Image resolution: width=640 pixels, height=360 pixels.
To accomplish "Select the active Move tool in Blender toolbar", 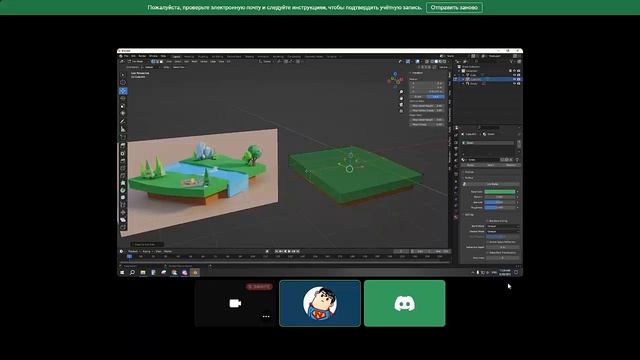I will click(x=123, y=91).
